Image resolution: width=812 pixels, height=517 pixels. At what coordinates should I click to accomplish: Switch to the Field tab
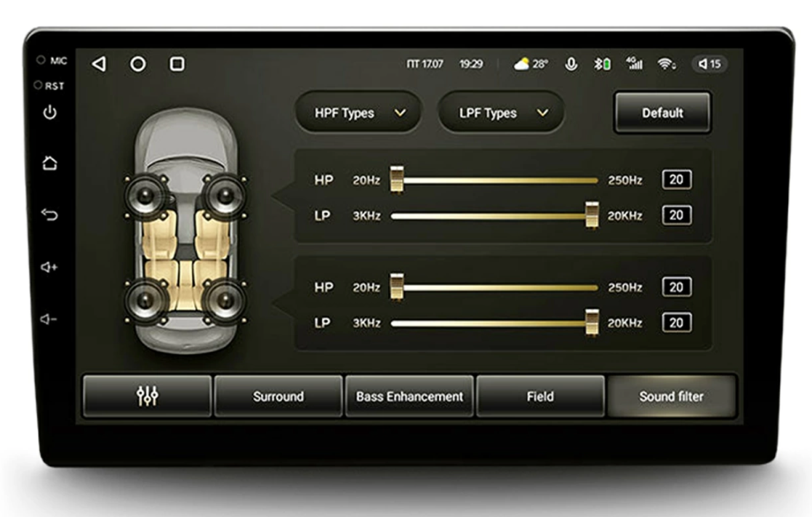[x=540, y=396]
